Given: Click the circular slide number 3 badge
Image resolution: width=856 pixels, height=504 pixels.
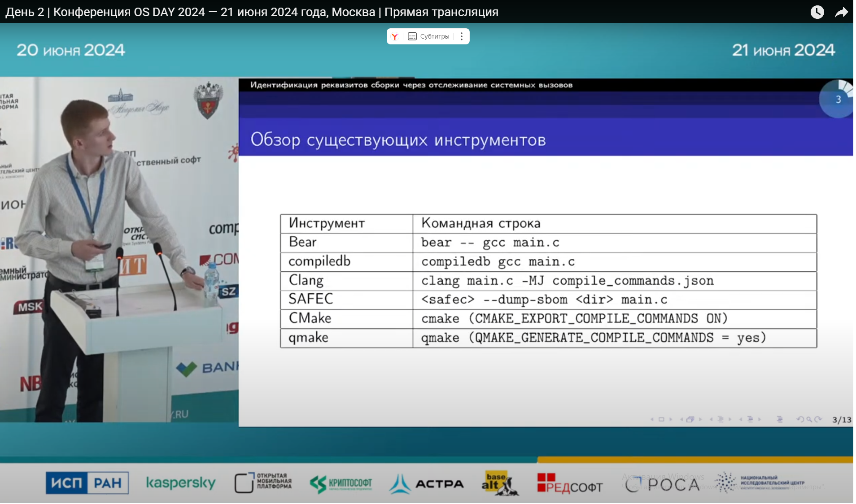Looking at the screenshot, I should tap(838, 100).
